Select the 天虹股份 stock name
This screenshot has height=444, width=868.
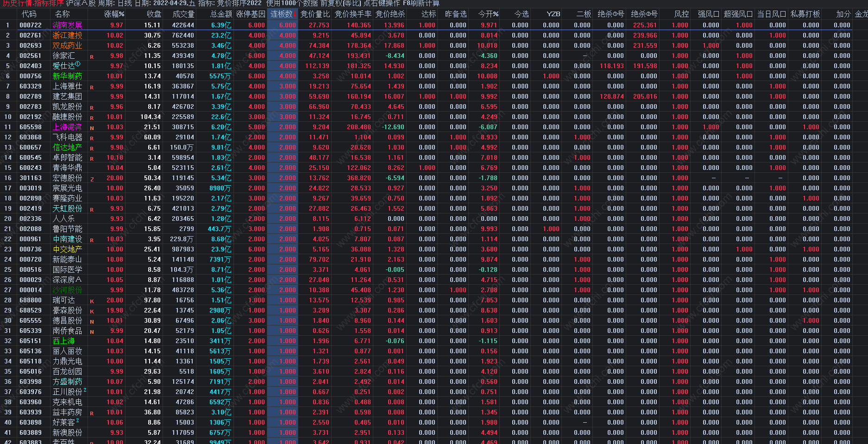pyautogui.click(x=67, y=208)
